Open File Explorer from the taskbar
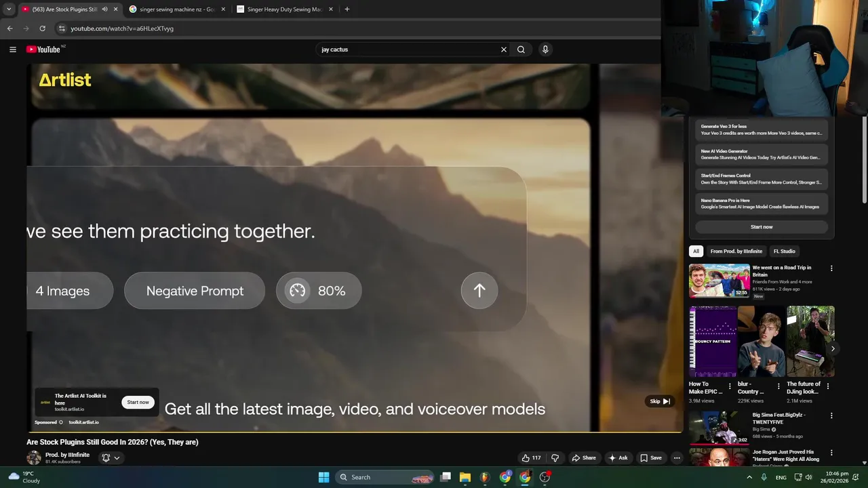Viewport: 868px width, 488px height. coord(465,477)
